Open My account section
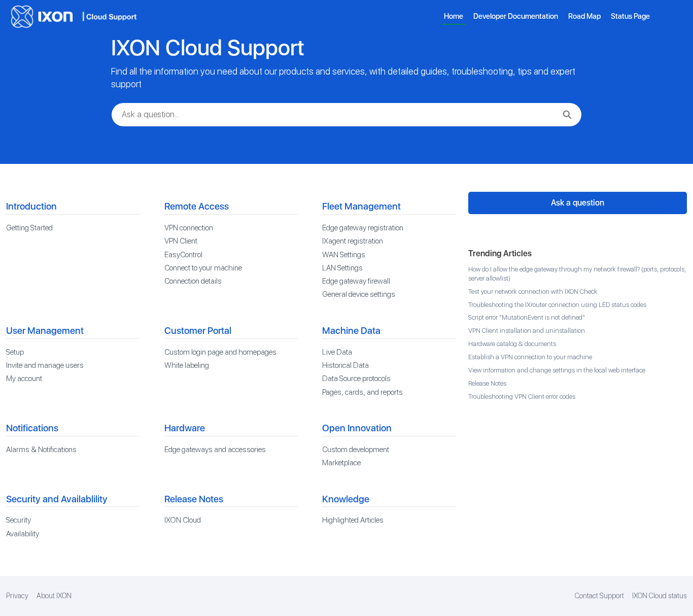Image resolution: width=693 pixels, height=616 pixels. tap(24, 379)
